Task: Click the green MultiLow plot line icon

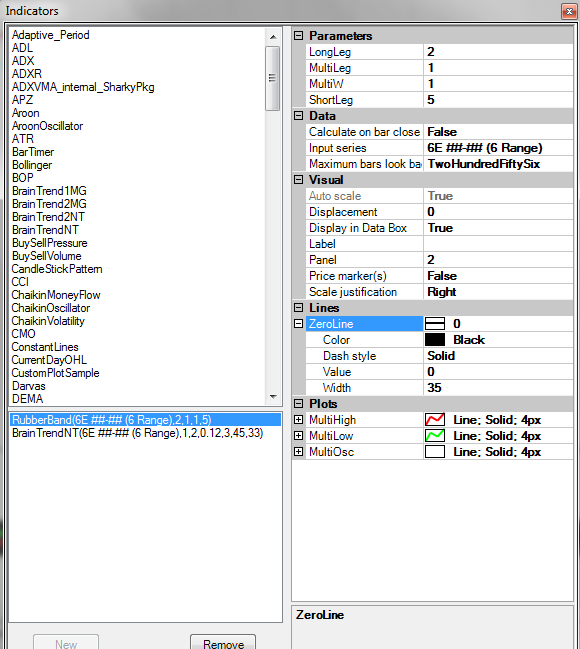Action: coord(435,436)
